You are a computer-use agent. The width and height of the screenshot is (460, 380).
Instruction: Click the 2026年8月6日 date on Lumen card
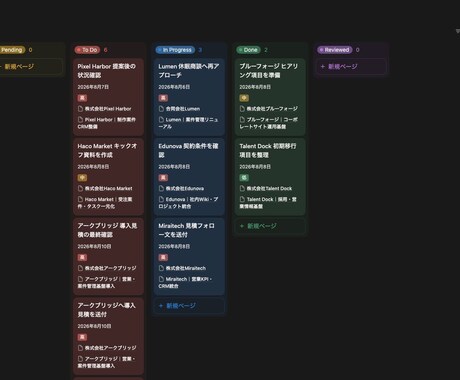point(174,87)
